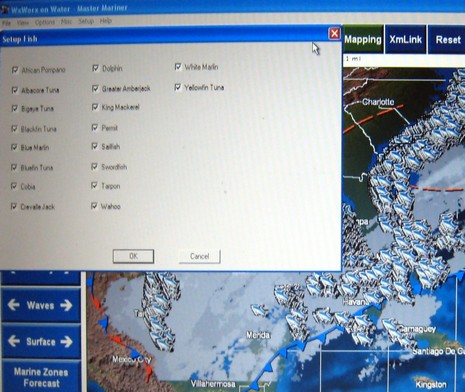Click the Reset button

coord(447,39)
